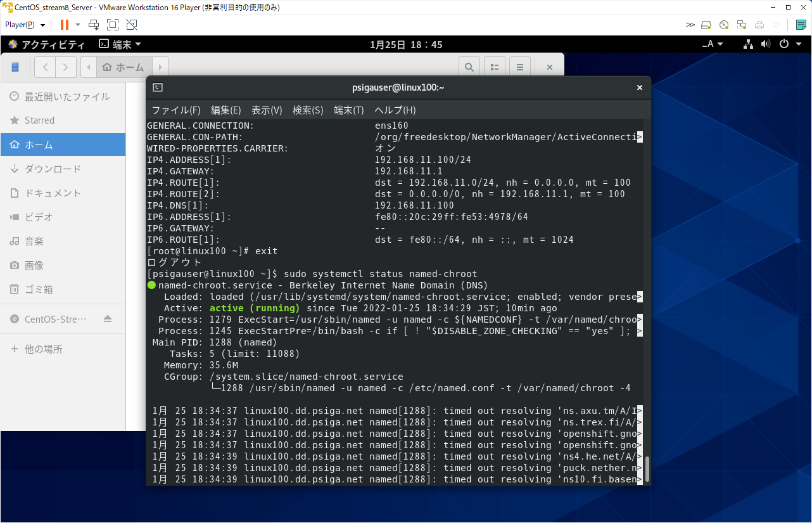Enter full screen mode in VMware
This screenshot has height=523, width=812.
[x=113, y=25]
